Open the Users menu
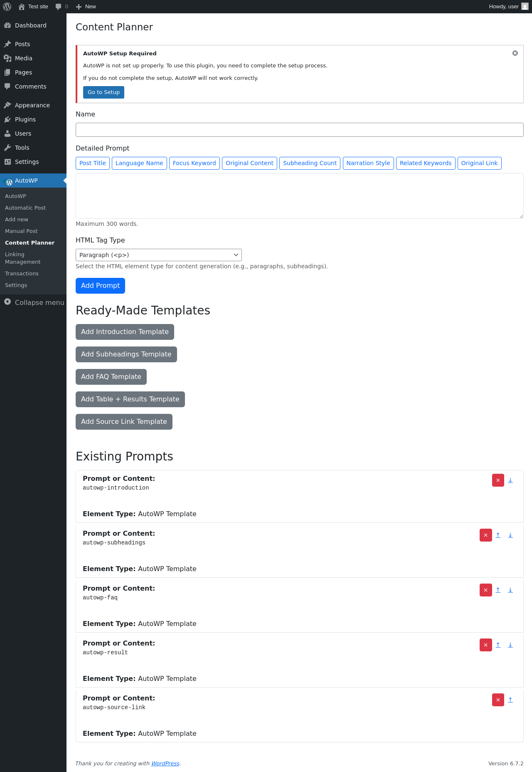This screenshot has height=772, width=532. click(x=33, y=134)
